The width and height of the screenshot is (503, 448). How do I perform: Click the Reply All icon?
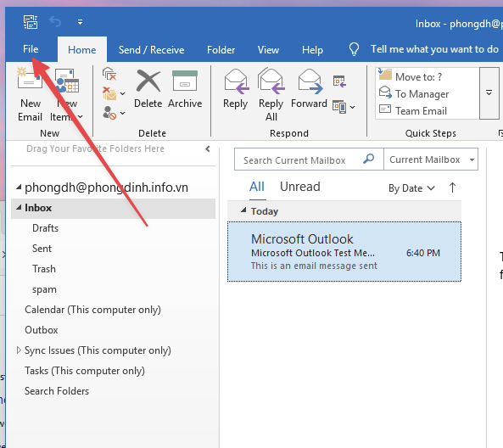[x=271, y=81]
